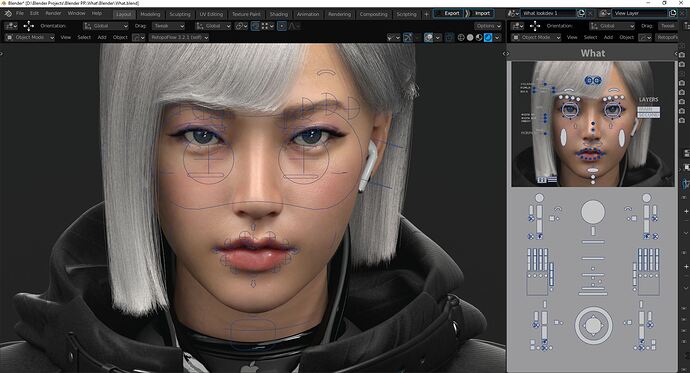690x373 pixels.
Task: Open the view layer browse dropdown icon
Action: tap(606, 14)
